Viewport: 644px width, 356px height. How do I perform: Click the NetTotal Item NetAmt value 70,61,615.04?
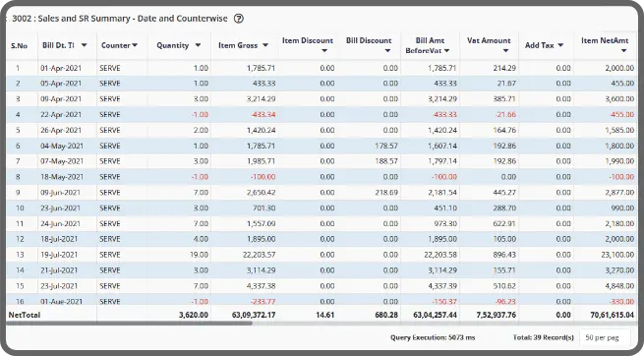(612, 315)
